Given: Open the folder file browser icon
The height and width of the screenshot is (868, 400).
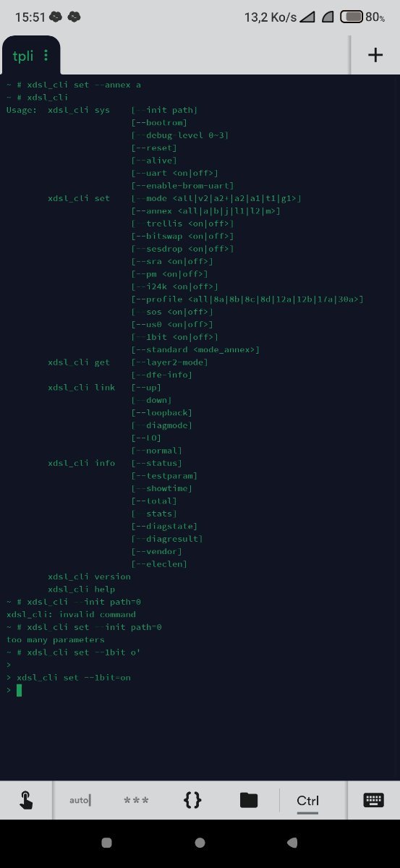Looking at the screenshot, I should click(249, 800).
